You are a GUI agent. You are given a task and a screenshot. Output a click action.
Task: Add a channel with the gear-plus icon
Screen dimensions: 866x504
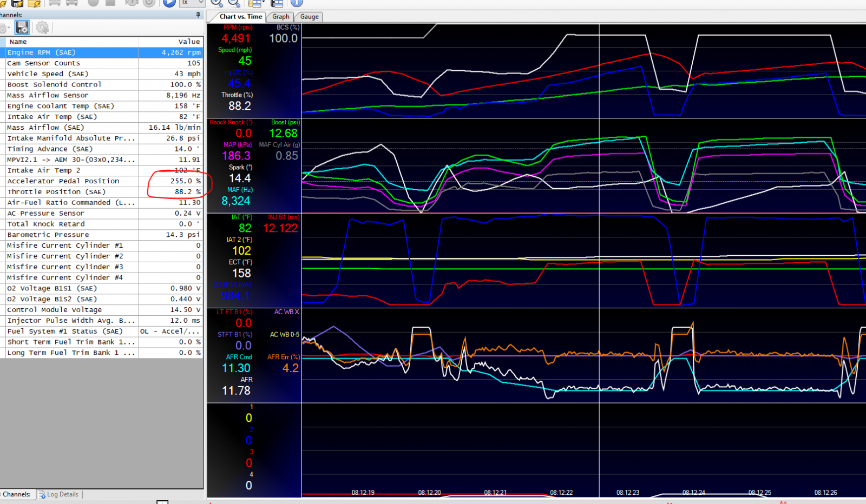pyautogui.click(x=42, y=28)
